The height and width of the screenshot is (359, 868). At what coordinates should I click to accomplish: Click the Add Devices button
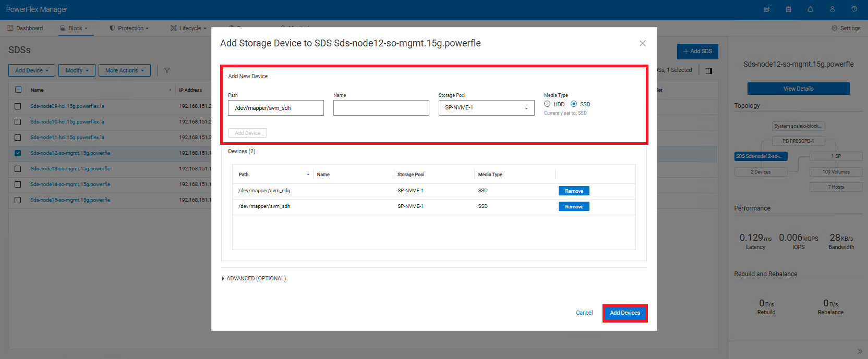(x=624, y=313)
